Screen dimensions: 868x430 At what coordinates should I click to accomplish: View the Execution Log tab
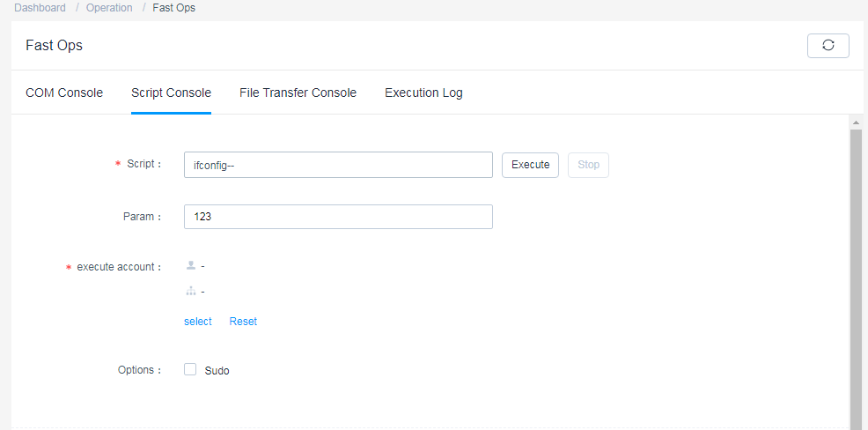(x=423, y=93)
